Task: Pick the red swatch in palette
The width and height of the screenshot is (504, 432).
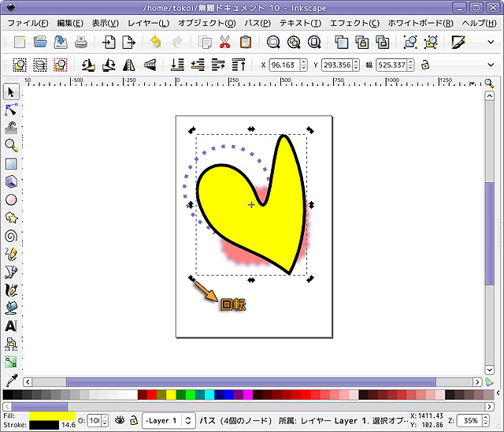Action: (142, 395)
